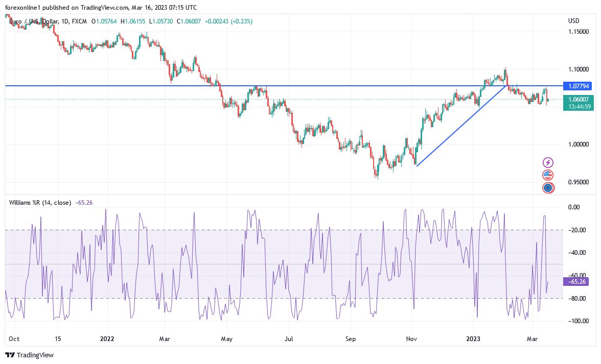Toggle the green current price label 1.06007
Screen dimensions: 601x364
tap(579, 99)
